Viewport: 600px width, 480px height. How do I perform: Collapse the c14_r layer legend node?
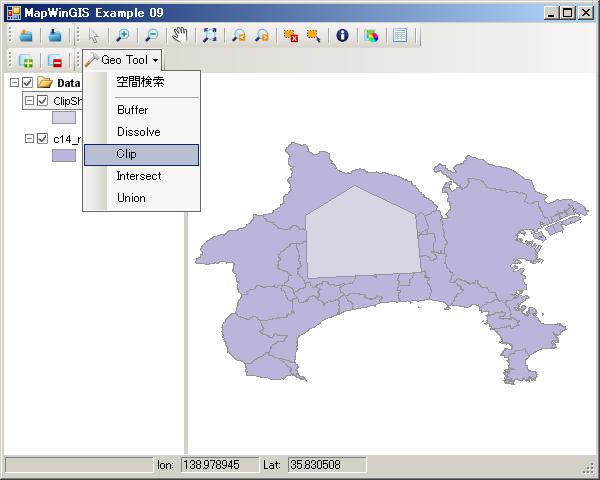click(28, 139)
